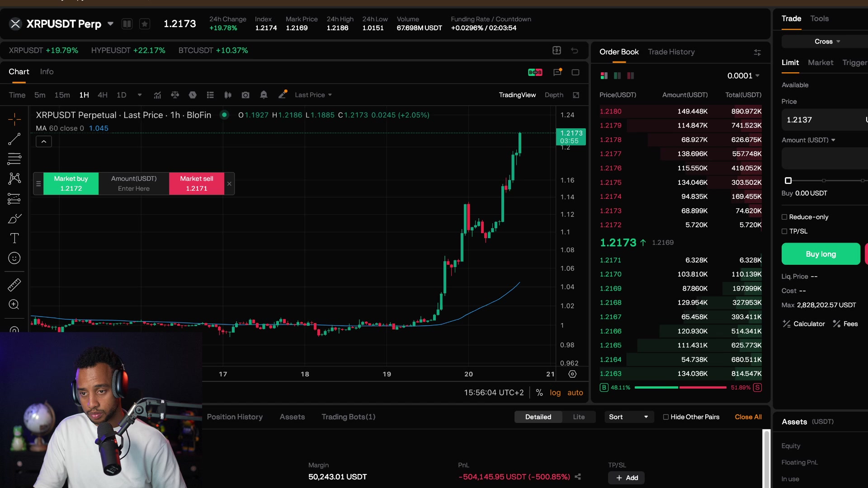
Task: Pick the text annotation tool
Action: pyautogui.click(x=14, y=238)
